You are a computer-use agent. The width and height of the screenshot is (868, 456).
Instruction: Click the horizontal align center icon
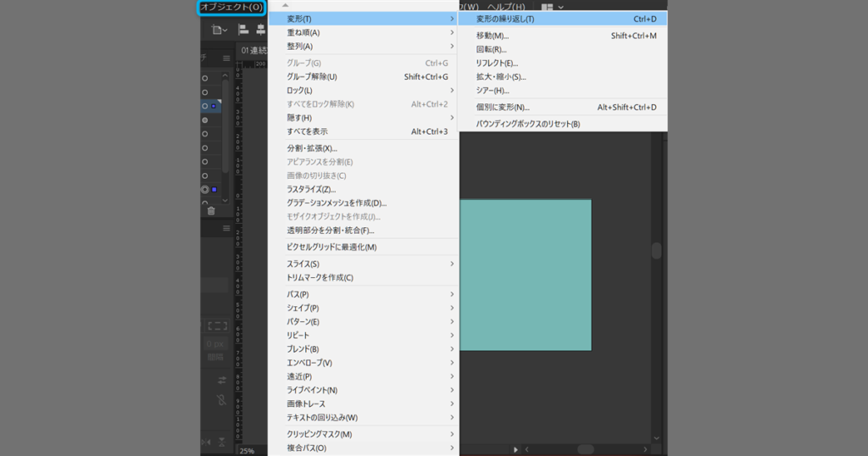pyautogui.click(x=259, y=30)
